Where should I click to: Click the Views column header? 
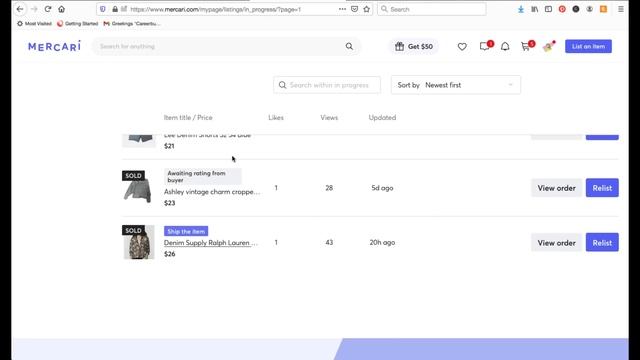point(329,118)
